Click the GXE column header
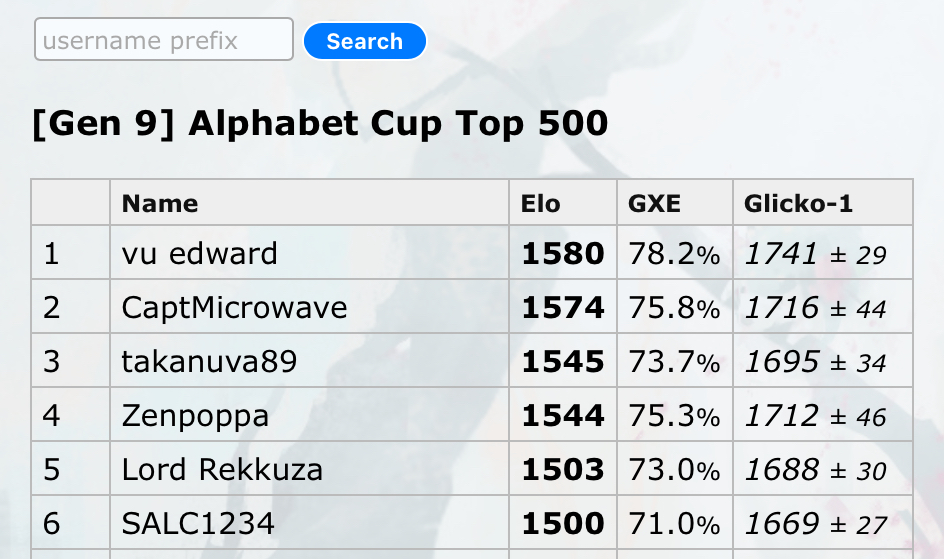The height and width of the screenshot is (559, 944). (x=654, y=203)
